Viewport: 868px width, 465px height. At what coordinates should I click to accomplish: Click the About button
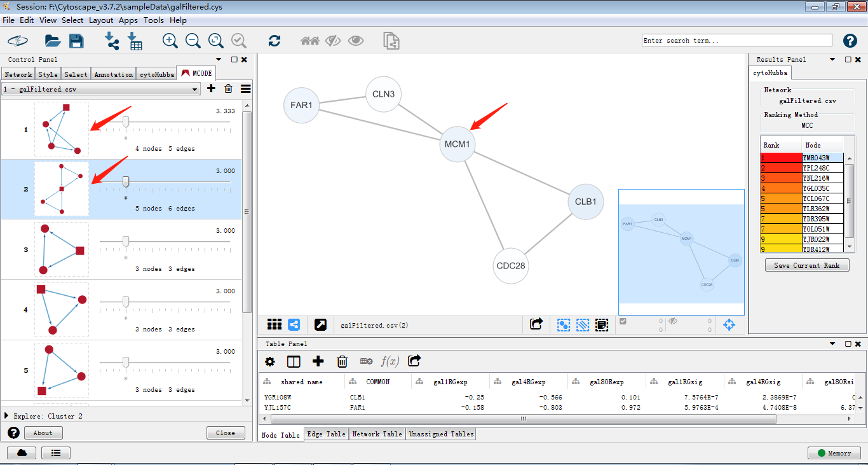(x=43, y=433)
